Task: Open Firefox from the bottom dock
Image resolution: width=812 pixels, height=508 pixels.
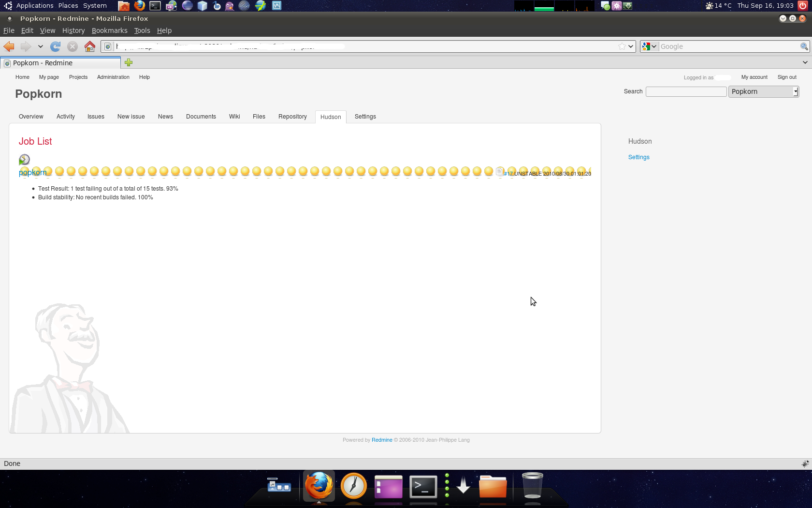Action: coord(319,486)
